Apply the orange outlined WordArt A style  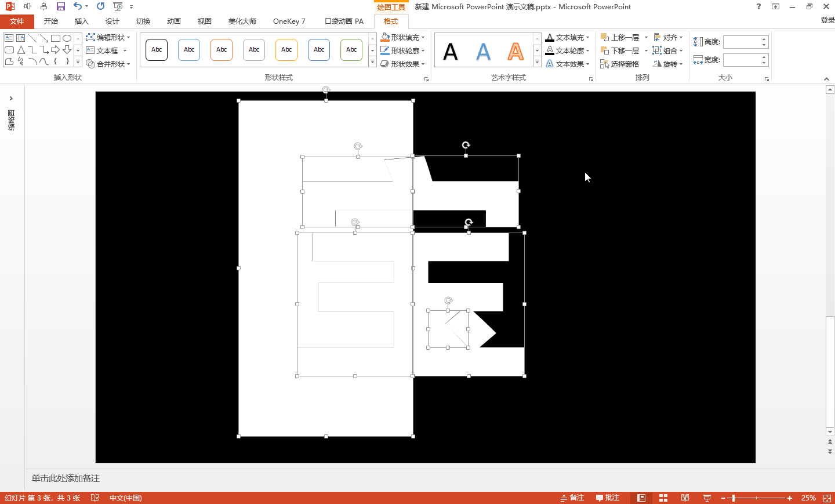tap(515, 52)
